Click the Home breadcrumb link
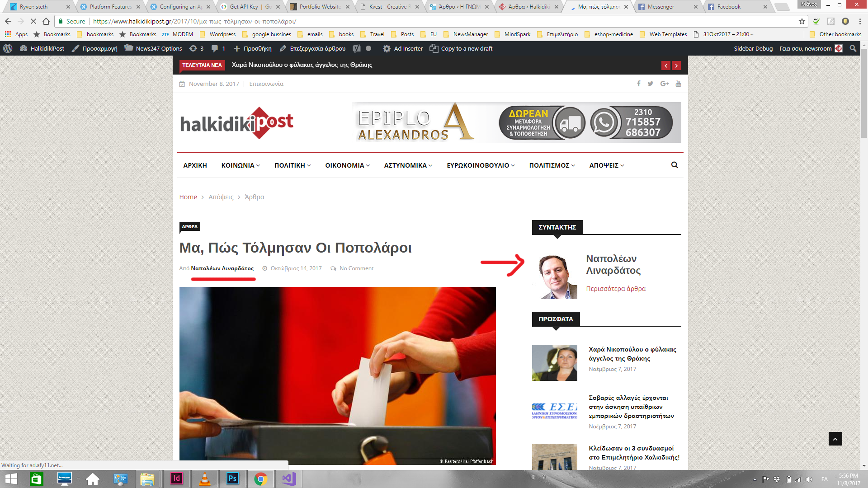The image size is (868, 488). point(188,197)
